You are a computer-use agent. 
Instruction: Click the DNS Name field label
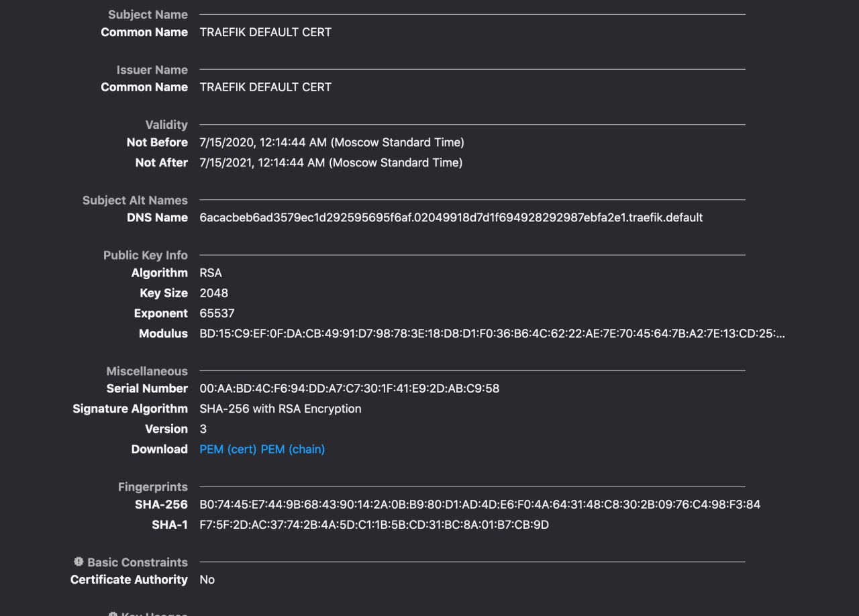pyautogui.click(x=157, y=217)
